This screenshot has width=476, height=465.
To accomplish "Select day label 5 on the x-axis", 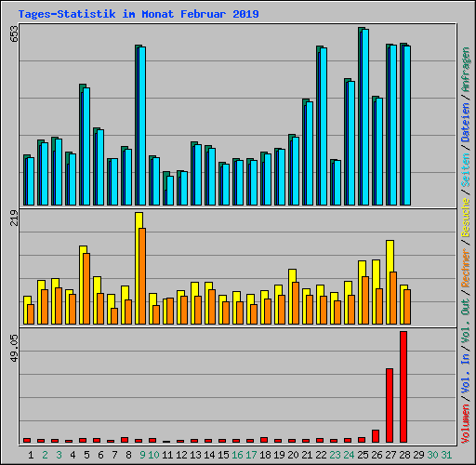I will 86,455.
